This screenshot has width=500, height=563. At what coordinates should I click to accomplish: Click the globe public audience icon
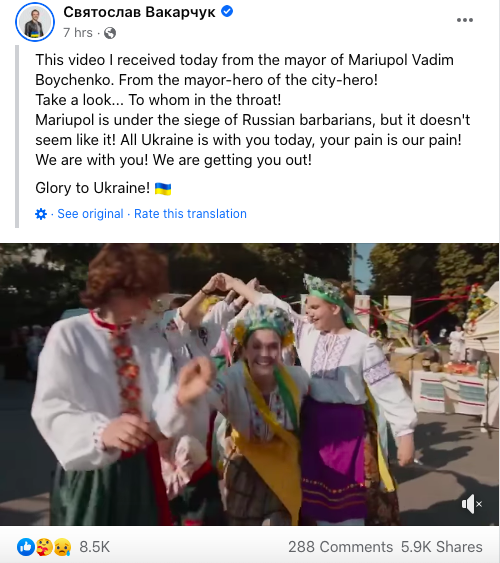tap(110, 33)
